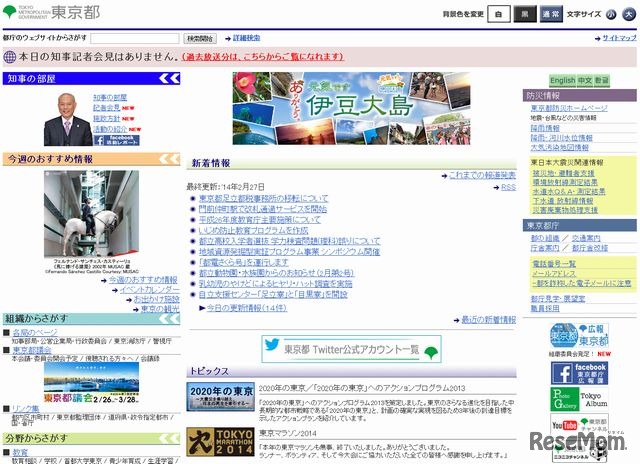This screenshot has width=640, height=464.
Task: Open the リンク集 link
Action: click(x=26, y=408)
